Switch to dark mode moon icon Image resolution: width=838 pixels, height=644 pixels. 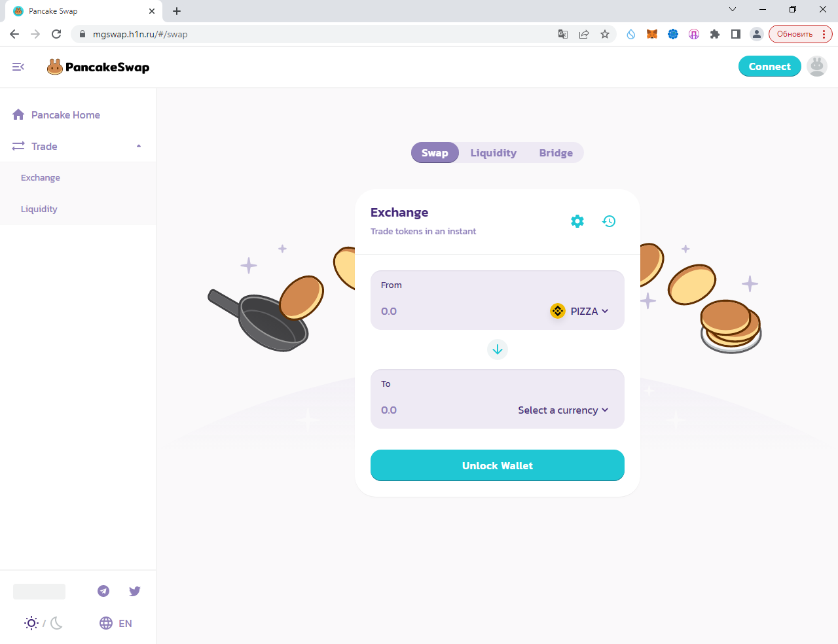tap(57, 623)
